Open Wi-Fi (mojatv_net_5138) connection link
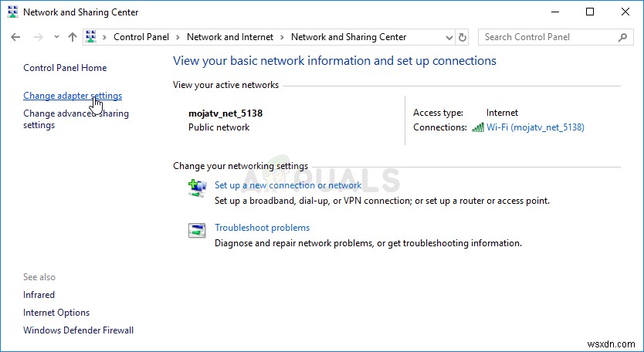The width and height of the screenshot is (644, 352). [x=535, y=127]
